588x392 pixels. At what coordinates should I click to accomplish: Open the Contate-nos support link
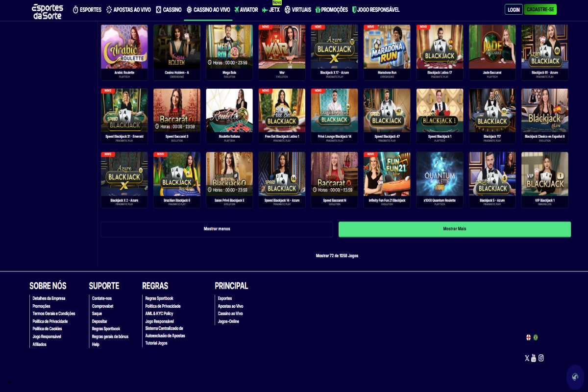pos(102,298)
